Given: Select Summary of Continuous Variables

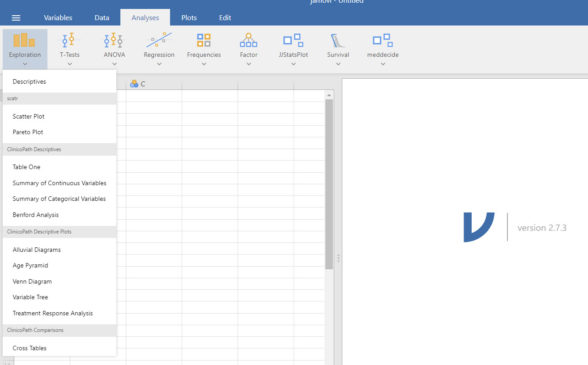Looking at the screenshot, I should 60,183.
